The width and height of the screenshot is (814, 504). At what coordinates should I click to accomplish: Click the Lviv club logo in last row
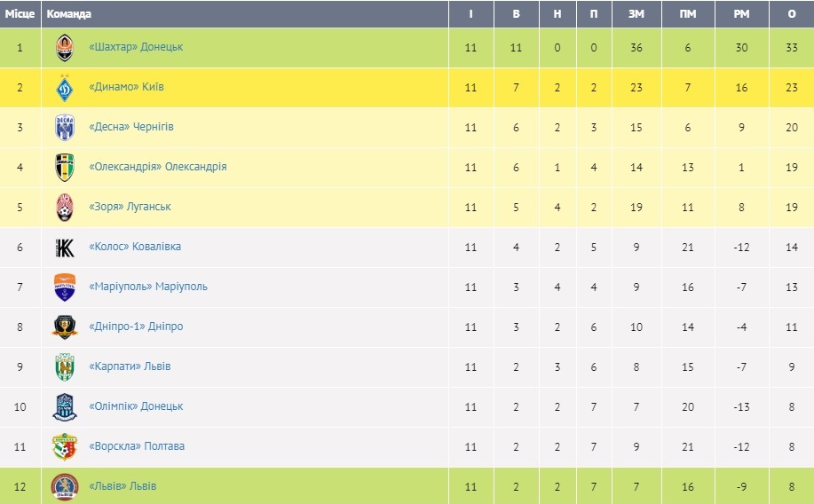click(65, 485)
